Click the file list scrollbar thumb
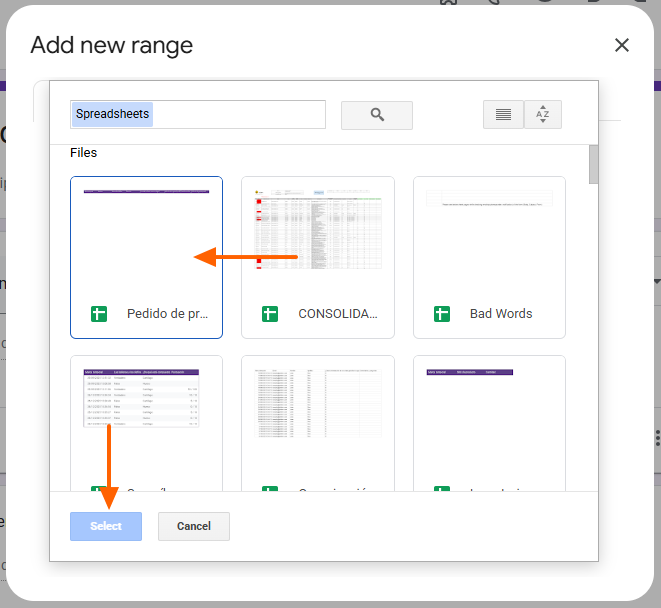The image size is (661, 608). point(594,164)
